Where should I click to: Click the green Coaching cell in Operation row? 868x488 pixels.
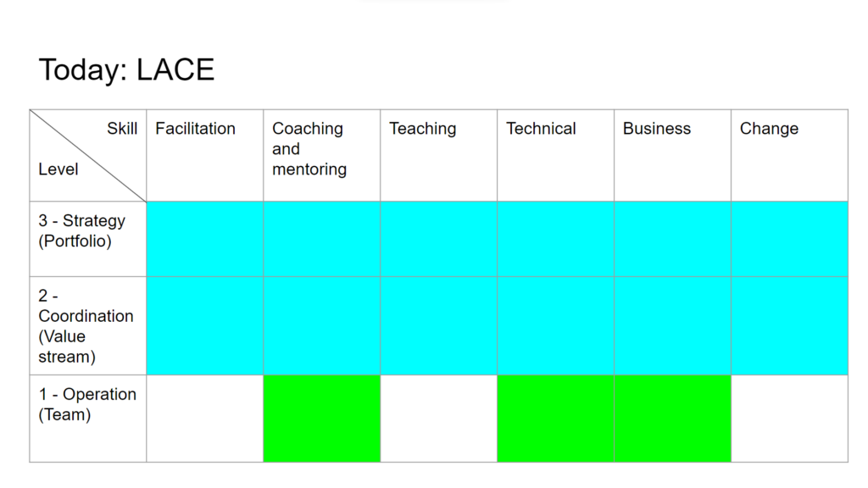pos(321,419)
